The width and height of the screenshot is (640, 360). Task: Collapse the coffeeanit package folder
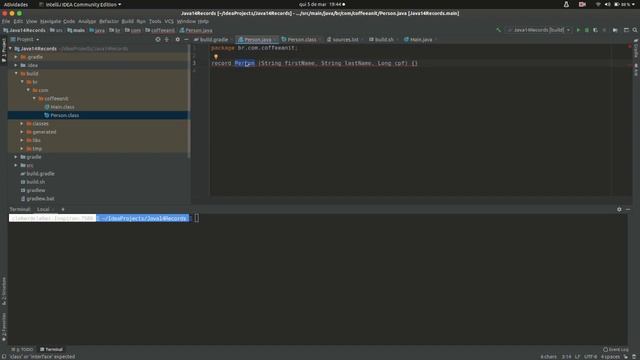point(34,98)
